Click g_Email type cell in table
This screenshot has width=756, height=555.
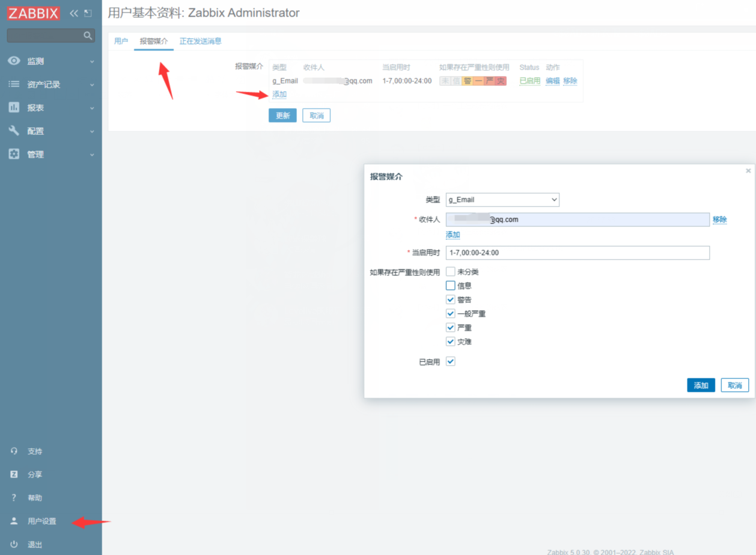(x=285, y=81)
